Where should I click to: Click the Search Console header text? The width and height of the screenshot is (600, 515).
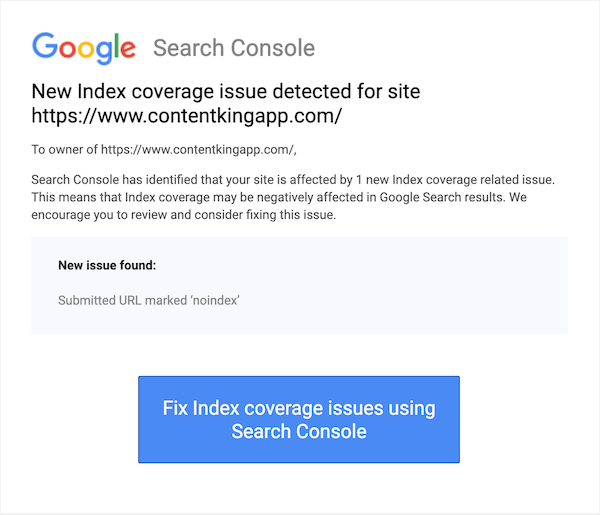coord(234,48)
